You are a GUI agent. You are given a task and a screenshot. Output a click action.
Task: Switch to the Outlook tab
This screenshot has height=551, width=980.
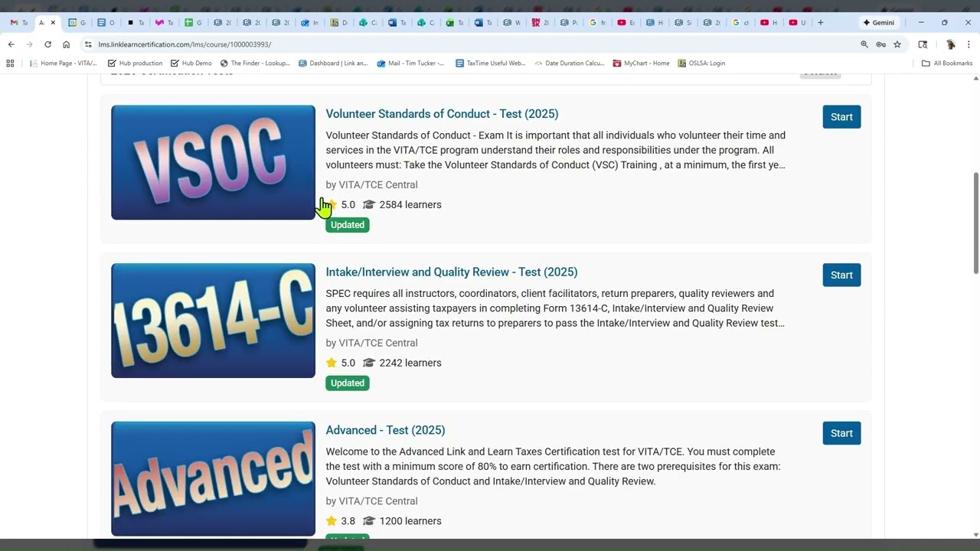(x=310, y=23)
